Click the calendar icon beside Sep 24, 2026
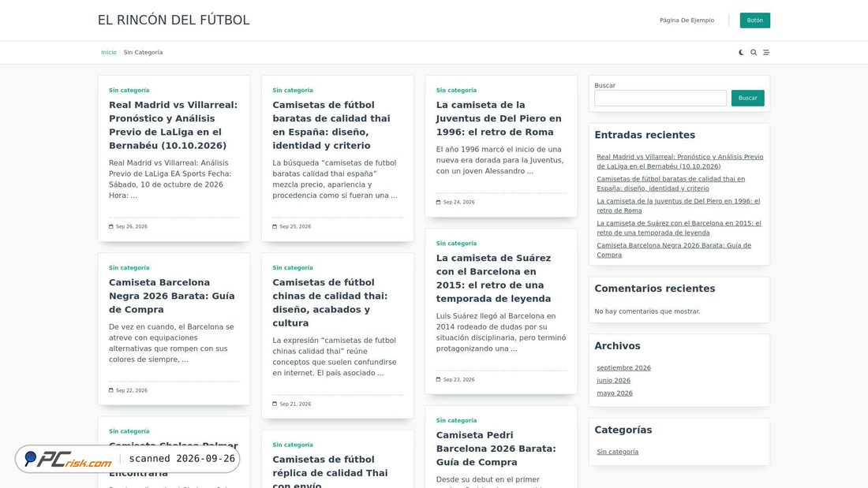The image size is (868, 488). click(x=438, y=202)
